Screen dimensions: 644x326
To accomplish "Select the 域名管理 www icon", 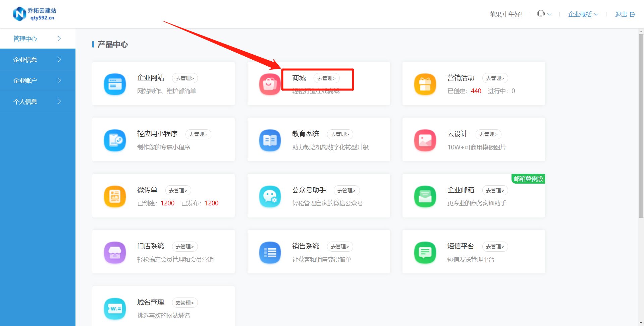I will (x=115, y=309).
